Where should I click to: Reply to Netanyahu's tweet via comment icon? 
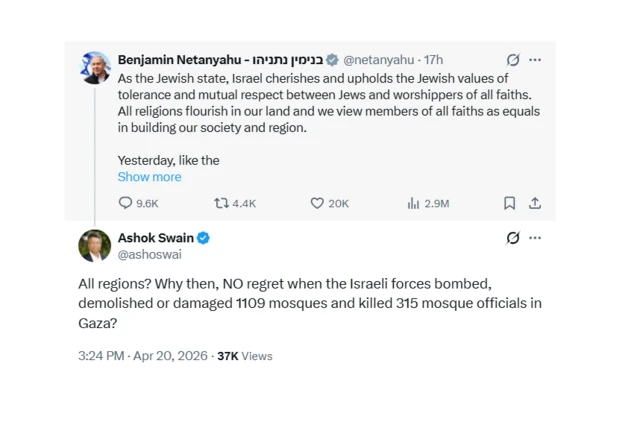coord(126,203)
